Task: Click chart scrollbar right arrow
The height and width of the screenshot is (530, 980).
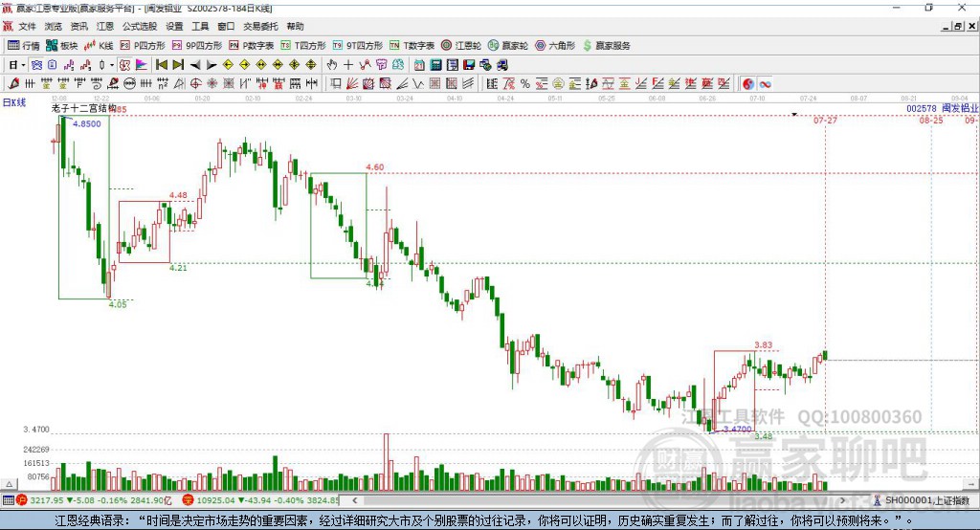Action: pyautogui.click(x=842, y=500)
